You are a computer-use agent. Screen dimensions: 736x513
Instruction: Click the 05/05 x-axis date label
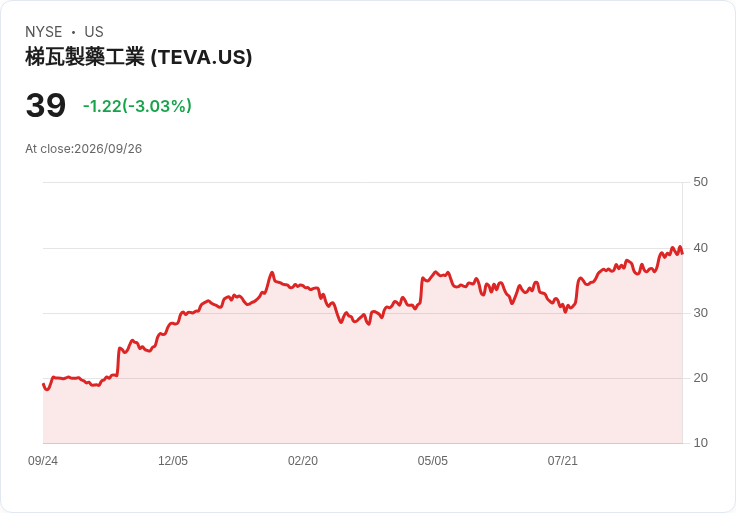(432, 461)
